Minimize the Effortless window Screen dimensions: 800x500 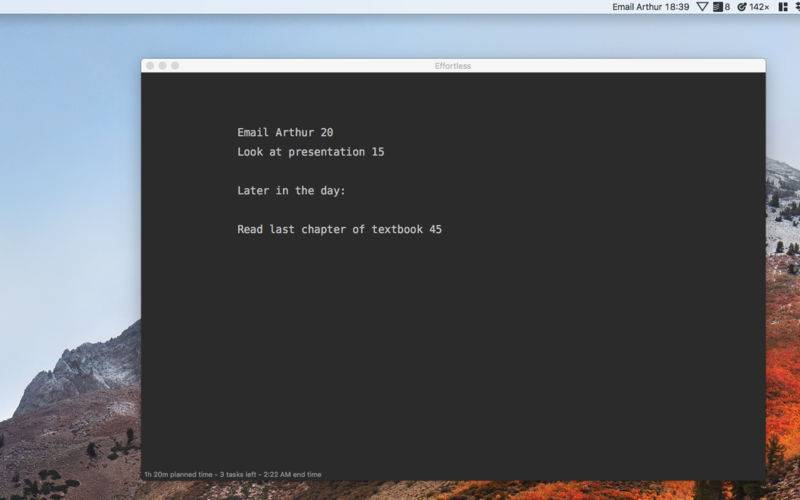[x=162, y=66]
